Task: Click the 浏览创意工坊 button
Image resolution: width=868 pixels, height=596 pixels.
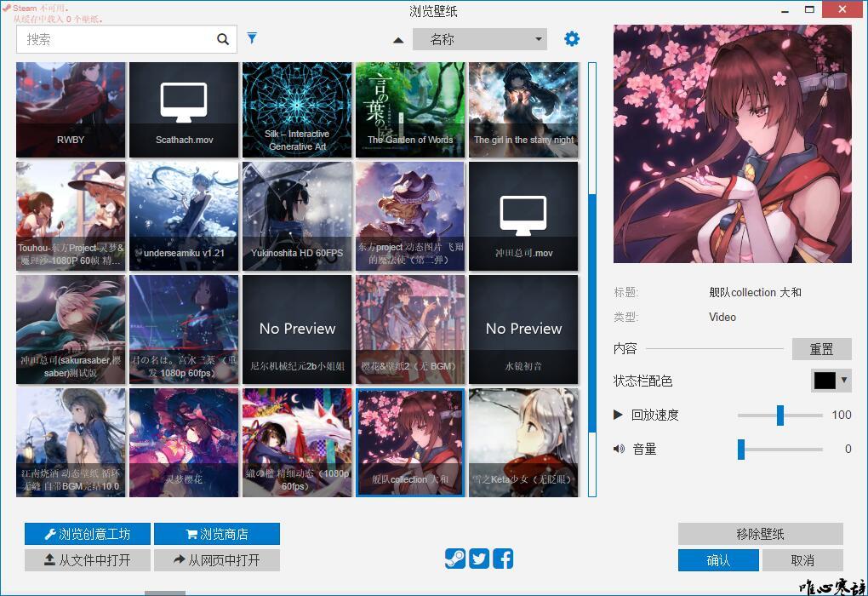Action: pos(88,534)
